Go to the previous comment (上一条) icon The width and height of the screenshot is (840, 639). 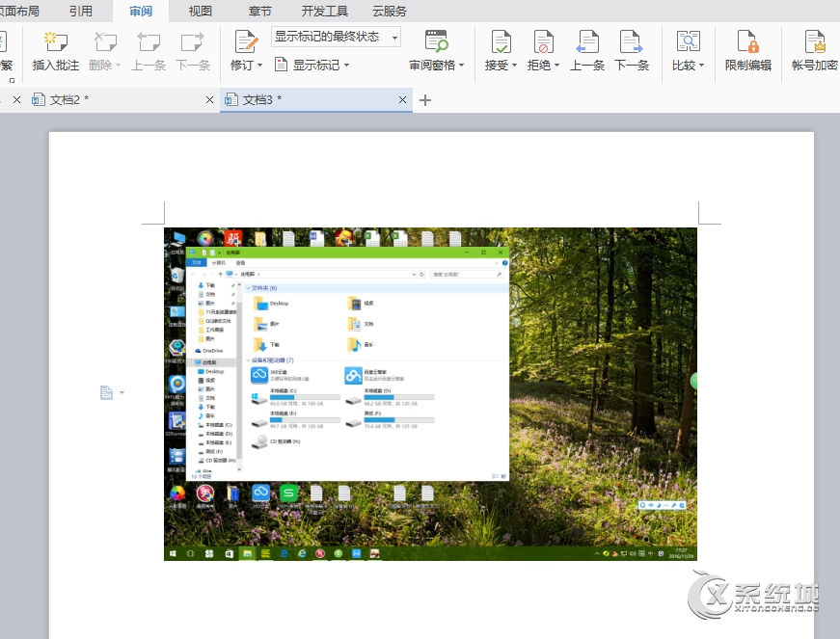149,41
